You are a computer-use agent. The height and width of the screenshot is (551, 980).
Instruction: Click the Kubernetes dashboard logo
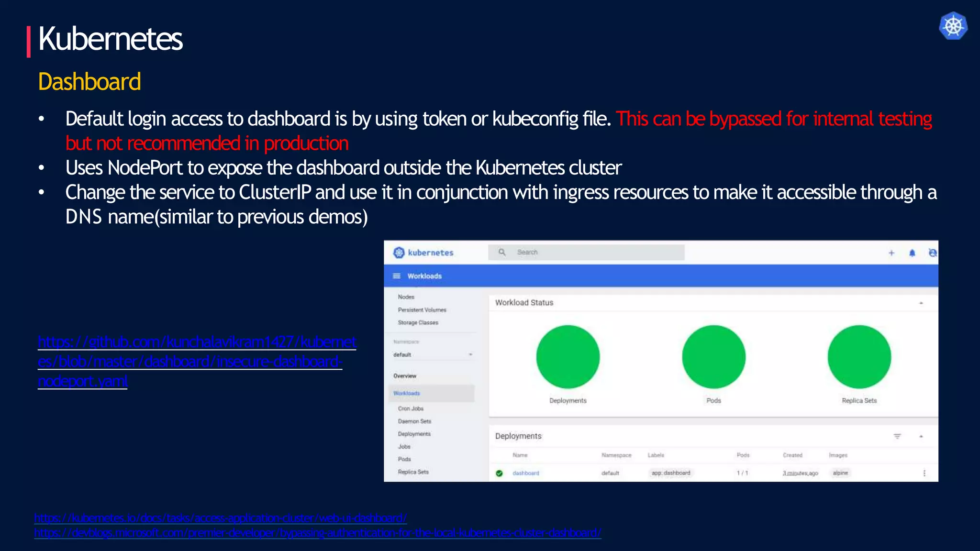(423, 253)
